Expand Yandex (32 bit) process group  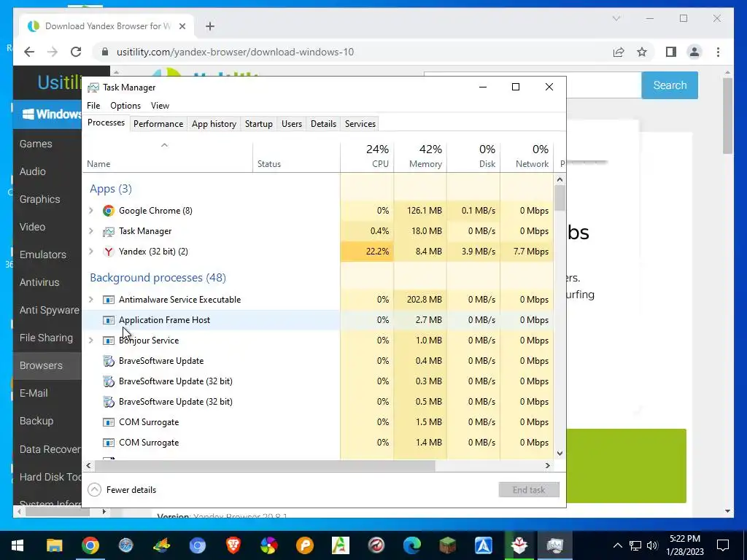pos(91,252)
